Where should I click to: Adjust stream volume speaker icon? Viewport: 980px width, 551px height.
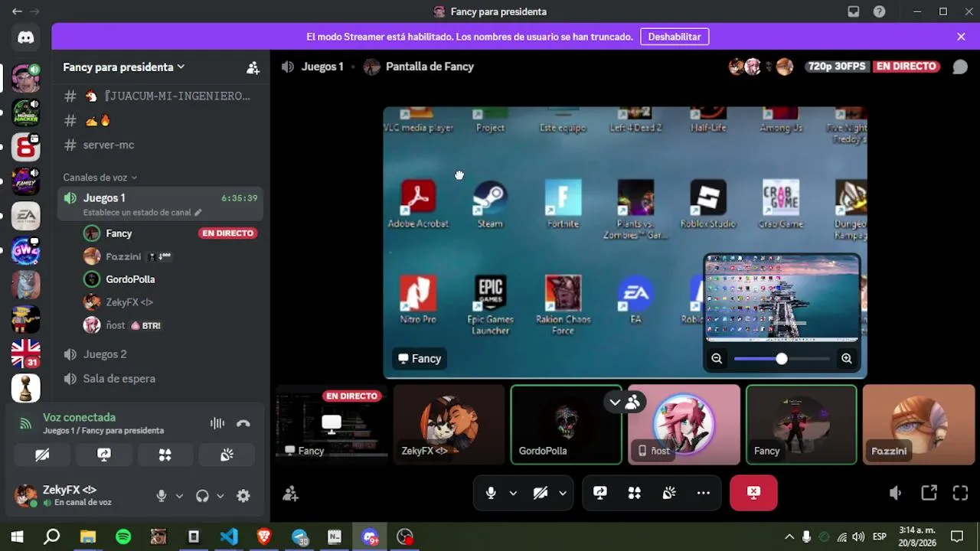[x=895, y=494]
